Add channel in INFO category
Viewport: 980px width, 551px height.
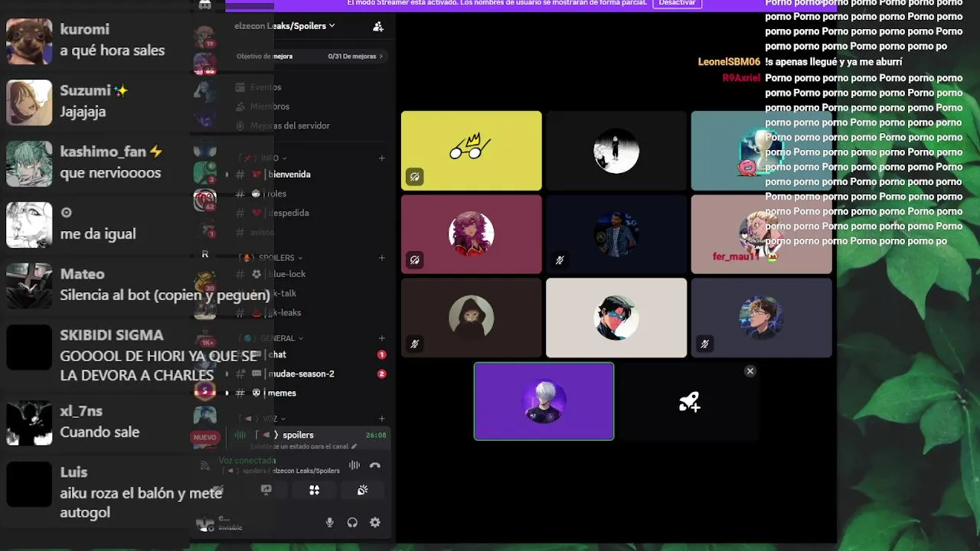pyautogui.click(x=381, y=158)
